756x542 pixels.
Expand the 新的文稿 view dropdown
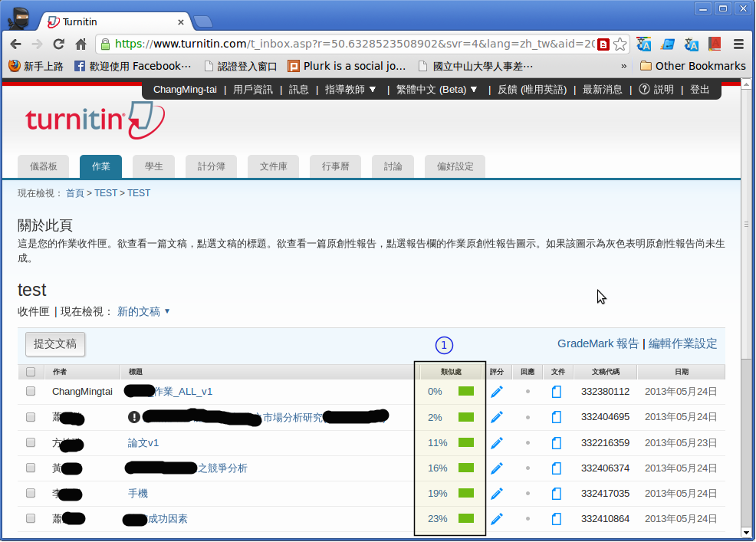point(143,311)
